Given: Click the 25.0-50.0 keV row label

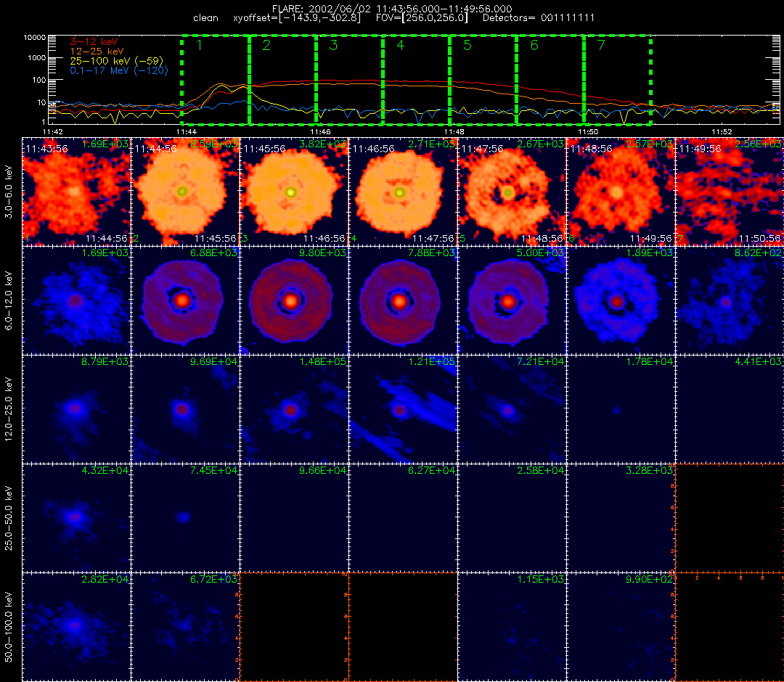Looking at the screenshot, I should pyautogui.click(x=9, y=518).
